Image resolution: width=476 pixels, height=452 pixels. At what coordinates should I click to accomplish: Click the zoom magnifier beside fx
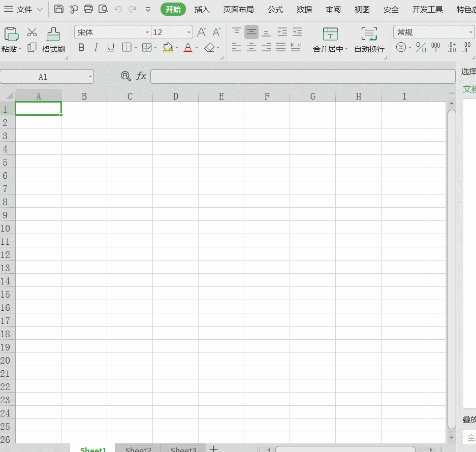tap(125, 76)
